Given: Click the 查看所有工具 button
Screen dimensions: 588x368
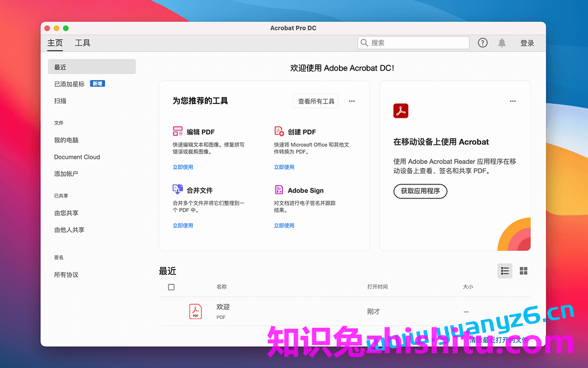Looking at the screenshot, I should (316, 101).
